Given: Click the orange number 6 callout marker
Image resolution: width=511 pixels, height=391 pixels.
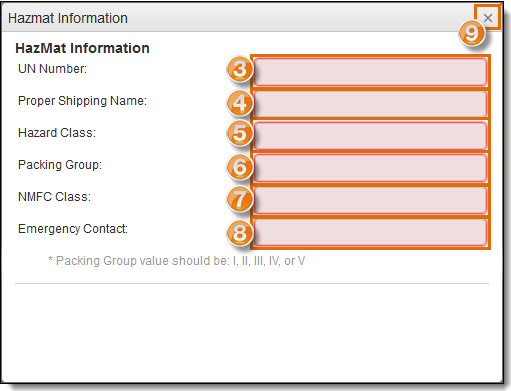Looking at the screenshot, I should tap(240, 167).
